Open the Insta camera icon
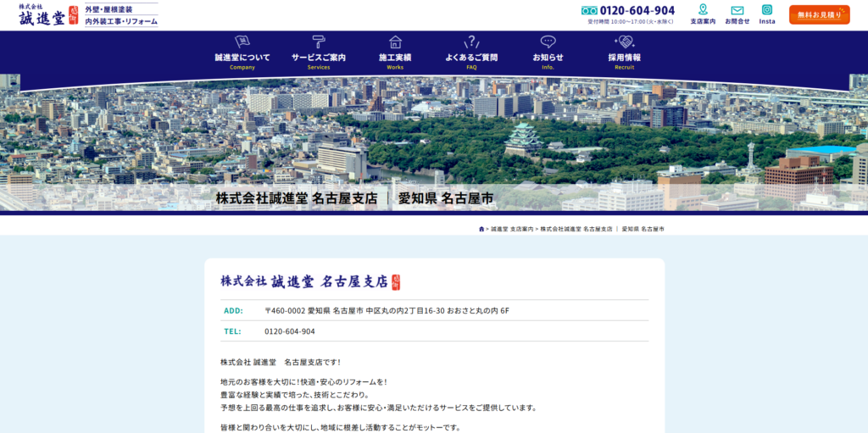Screen dimensions: 868x433 pos(766,9)
